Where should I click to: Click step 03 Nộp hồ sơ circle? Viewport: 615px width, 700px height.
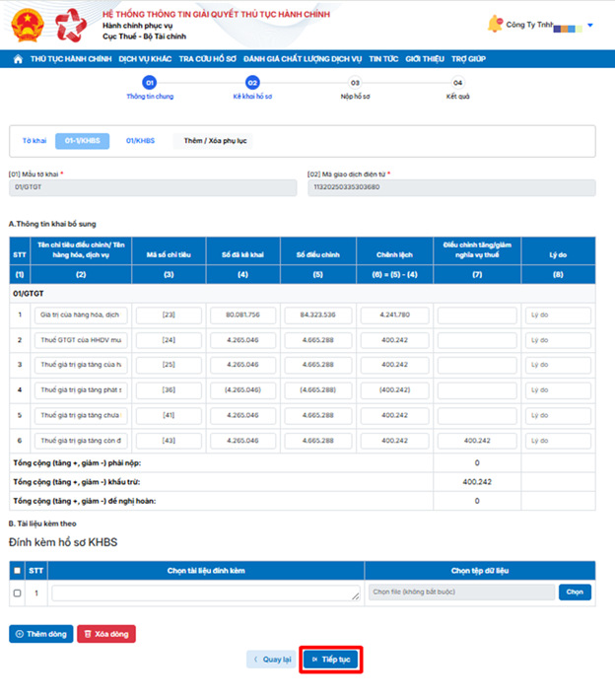pos(355,84)
